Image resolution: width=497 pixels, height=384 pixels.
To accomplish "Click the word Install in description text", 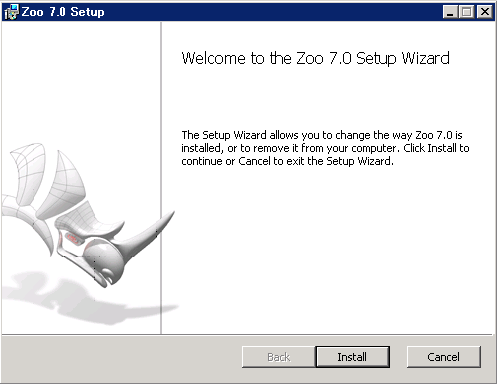I will point(442,148).
